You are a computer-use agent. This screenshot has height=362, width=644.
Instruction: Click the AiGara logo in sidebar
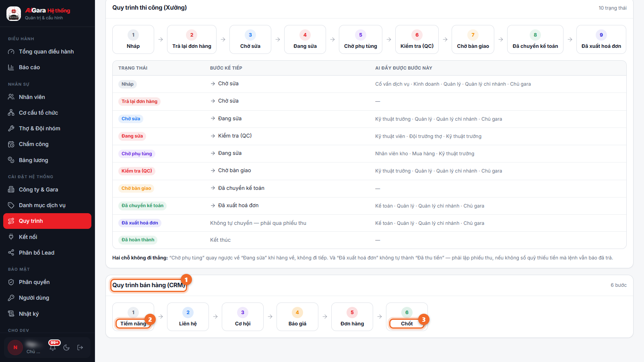pyautogui.click(x=14, y=14)
